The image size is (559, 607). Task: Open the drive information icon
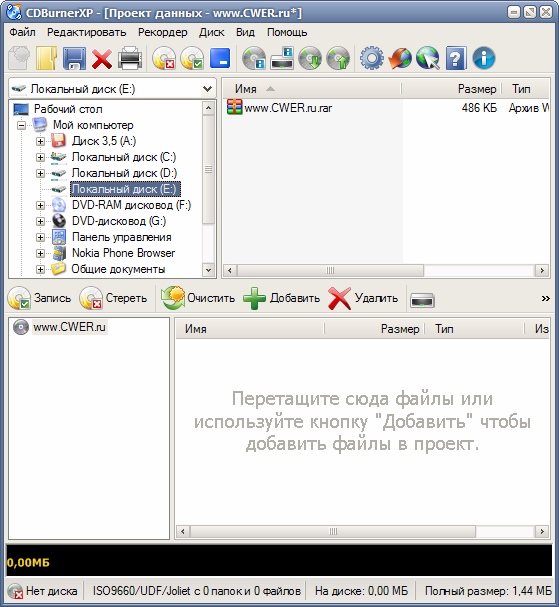tap(282, 58)
